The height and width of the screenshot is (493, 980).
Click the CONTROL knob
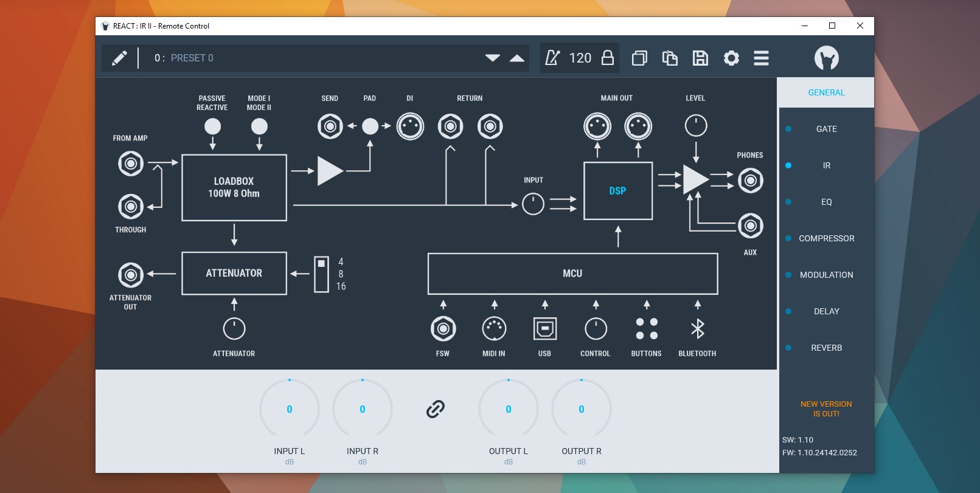(596, 329)
